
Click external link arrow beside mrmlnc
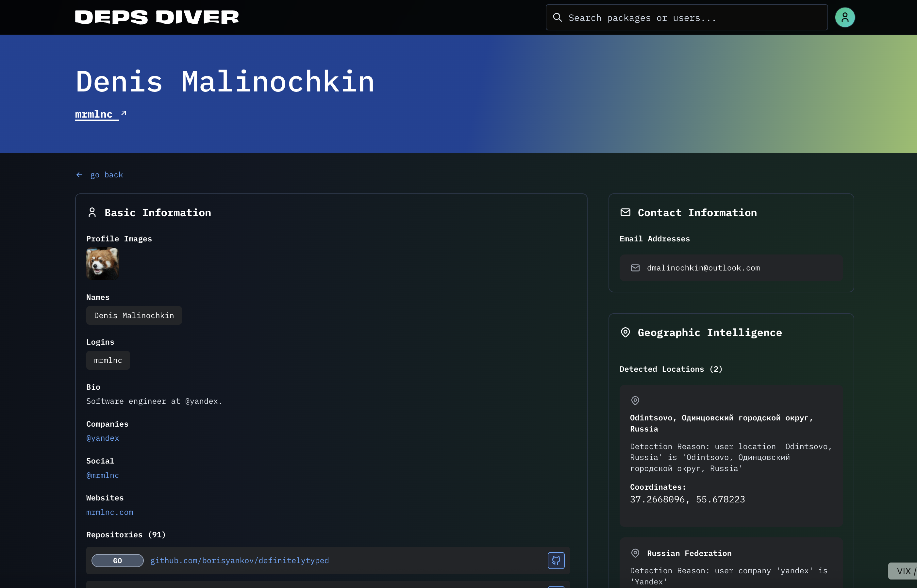coord(123,113)
